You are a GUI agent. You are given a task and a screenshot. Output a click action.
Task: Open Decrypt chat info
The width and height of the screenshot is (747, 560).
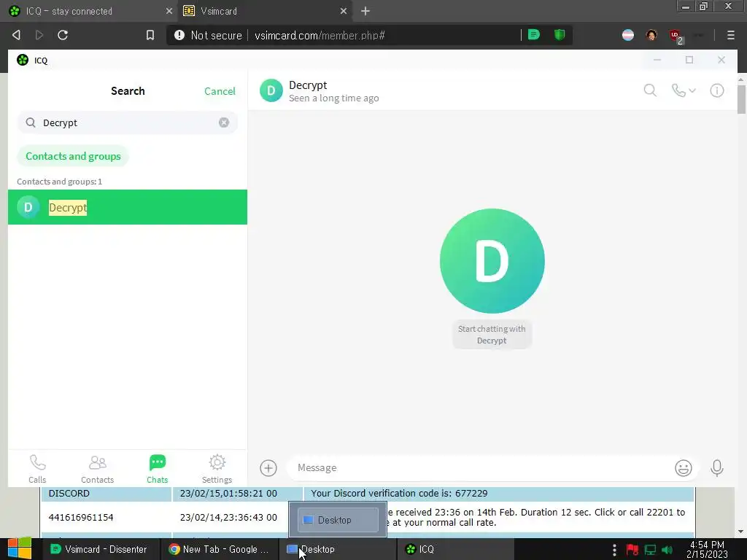[x=717, y=90]
